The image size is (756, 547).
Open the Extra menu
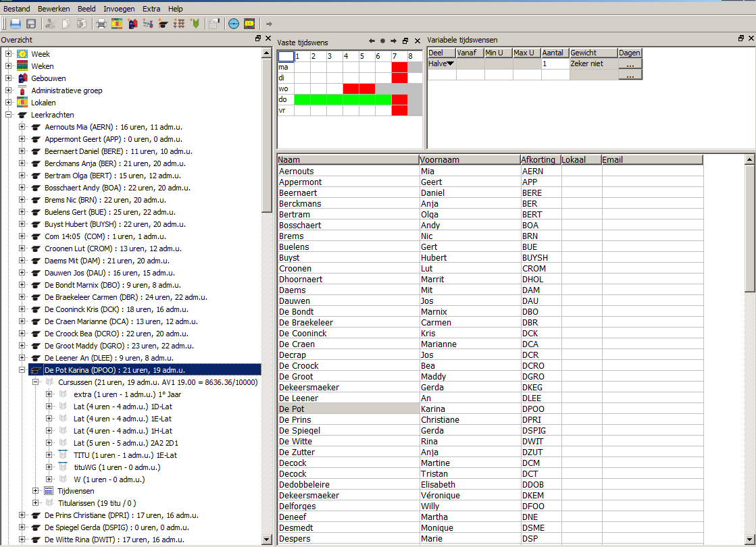click(x=151, y=9)
